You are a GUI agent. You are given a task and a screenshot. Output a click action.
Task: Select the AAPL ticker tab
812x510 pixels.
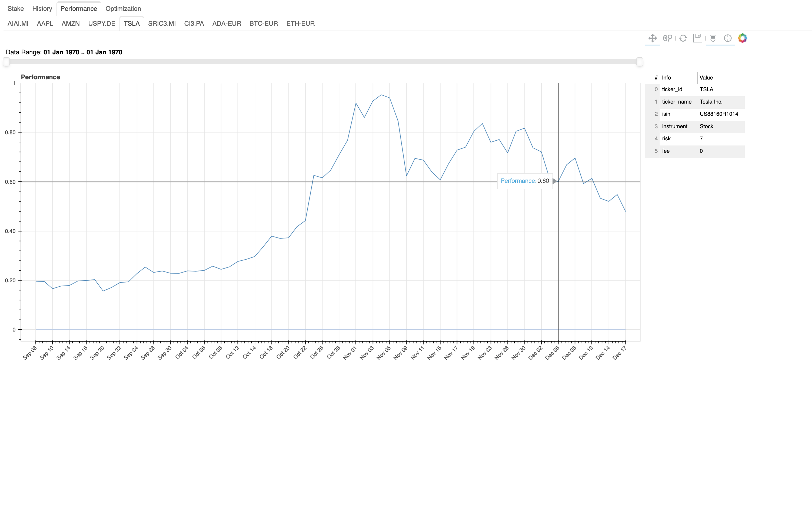[45, 24]
